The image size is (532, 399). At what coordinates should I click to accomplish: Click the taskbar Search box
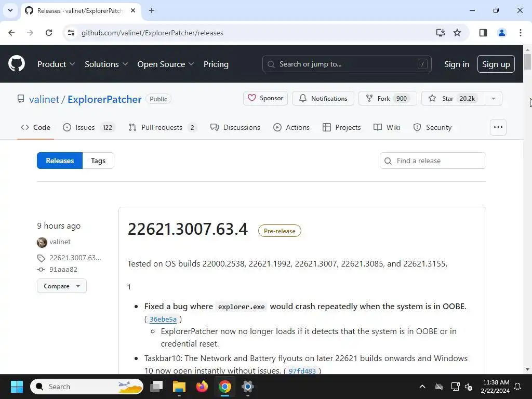click(87, 387)
